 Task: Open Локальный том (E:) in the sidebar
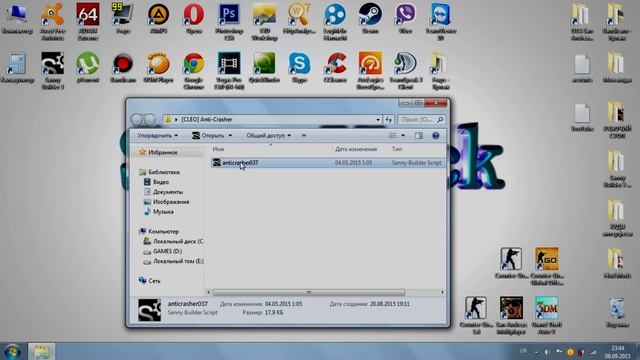[x=178, y=261]
